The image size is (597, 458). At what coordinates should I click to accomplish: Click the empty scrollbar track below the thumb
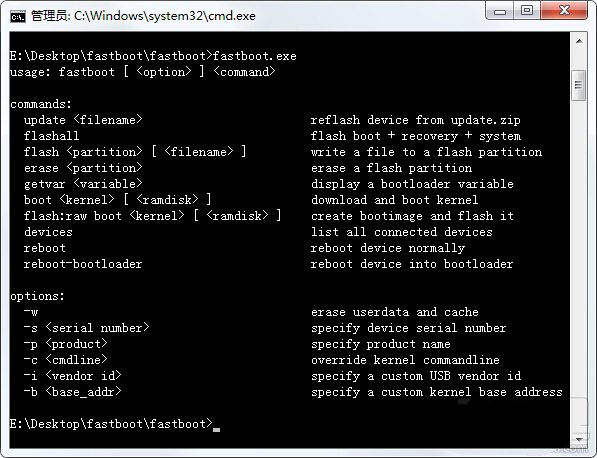pos(579,267)
